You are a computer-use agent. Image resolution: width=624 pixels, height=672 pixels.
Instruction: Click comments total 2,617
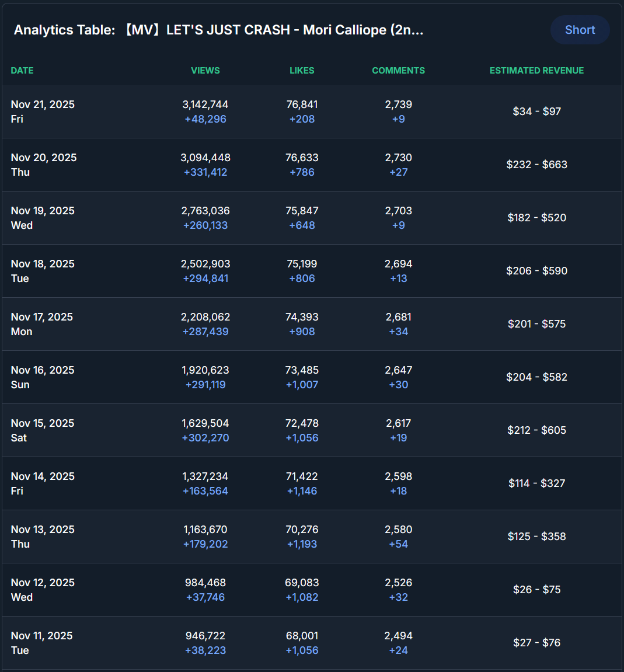coord(398,423)
